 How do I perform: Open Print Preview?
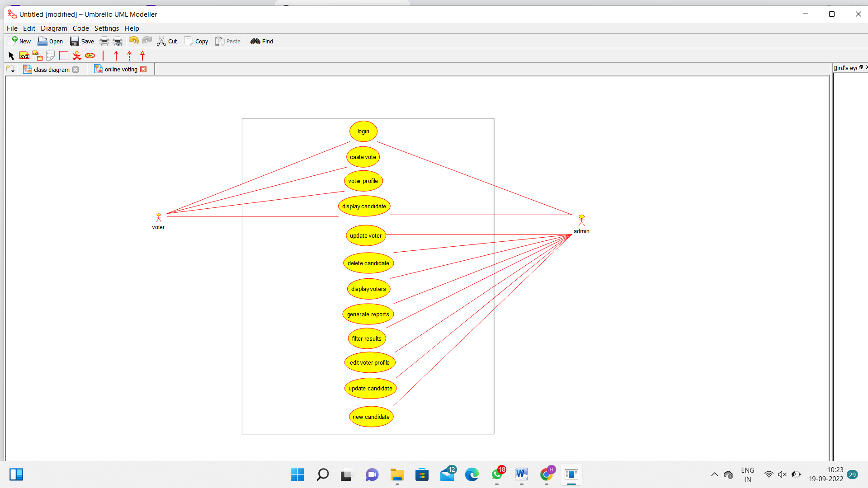[118, 41]
